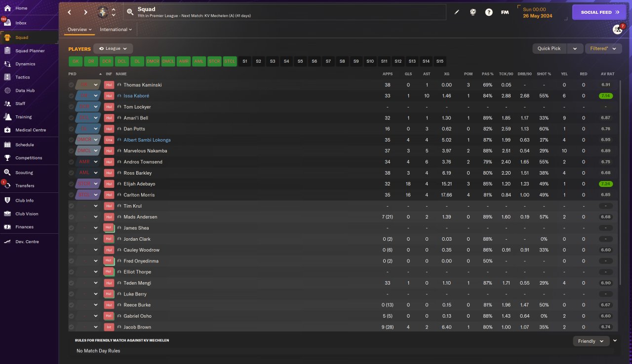Viewport: 632px width, 364px height.
Task: Open the Staff section icon
Action: click(x=7, y=104)
